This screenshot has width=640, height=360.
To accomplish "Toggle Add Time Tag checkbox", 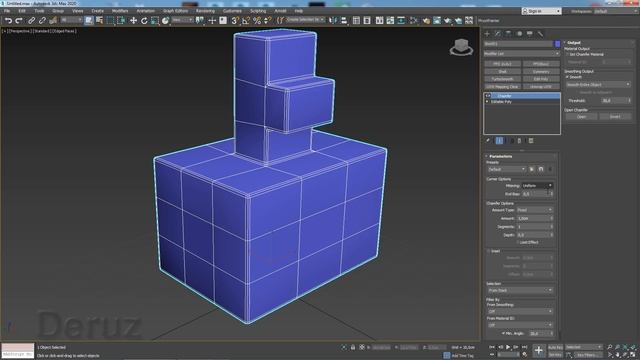I will coord(447,356).
